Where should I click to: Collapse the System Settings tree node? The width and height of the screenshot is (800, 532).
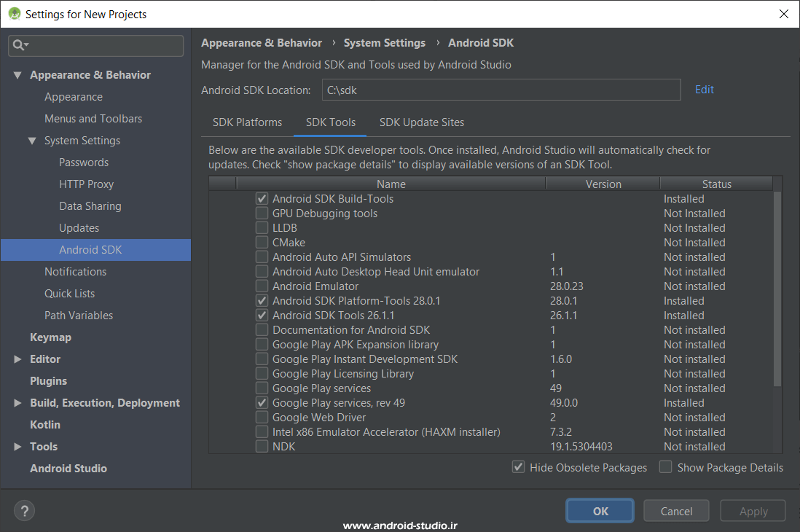click(x=32, y=141)
